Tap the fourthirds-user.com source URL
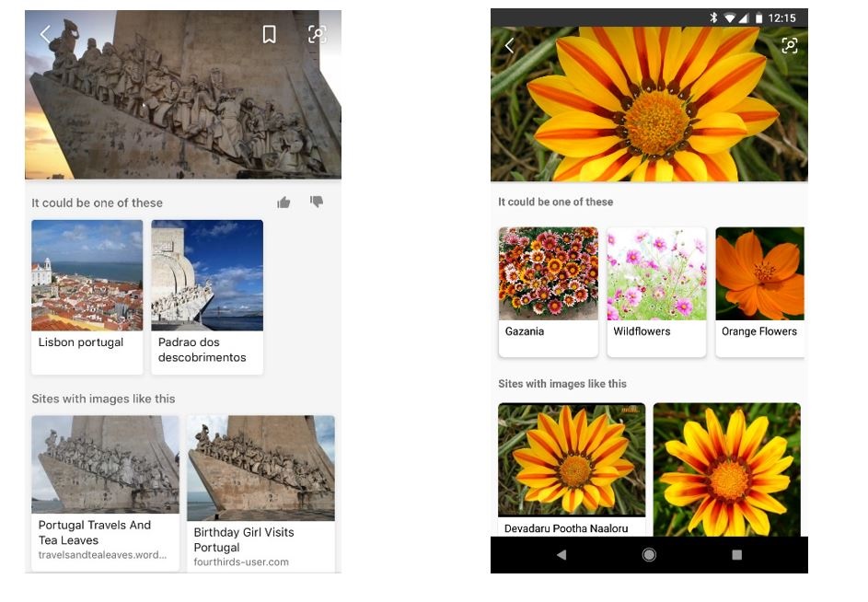The image size is (868, 602). pyautogui.click(x=241, y=561)
